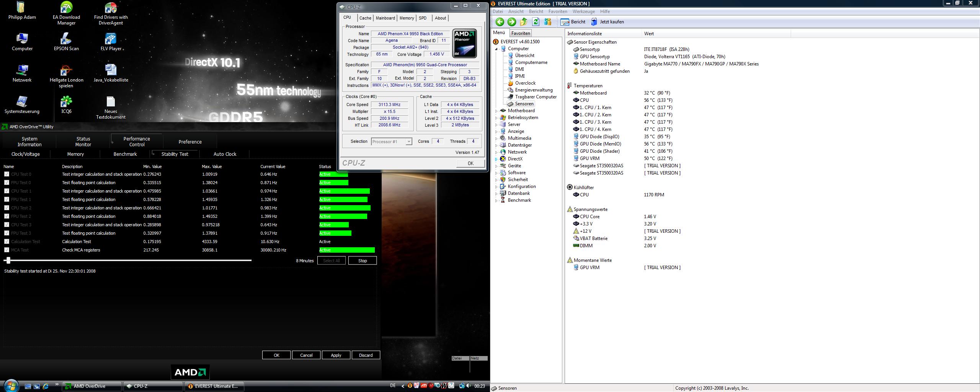Uncheck the FPU Test 1 checkbox
The image size is (980, 392).
coord(7,199)
